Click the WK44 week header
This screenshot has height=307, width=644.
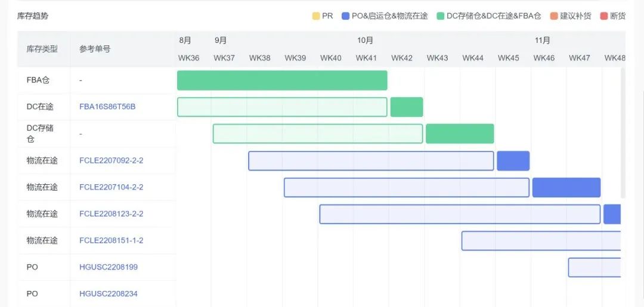[x=473, y=58]
